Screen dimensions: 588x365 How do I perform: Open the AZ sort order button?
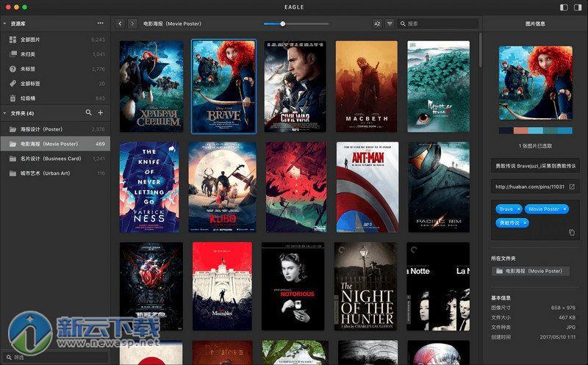pyautogui.click(x=377, y=24)
